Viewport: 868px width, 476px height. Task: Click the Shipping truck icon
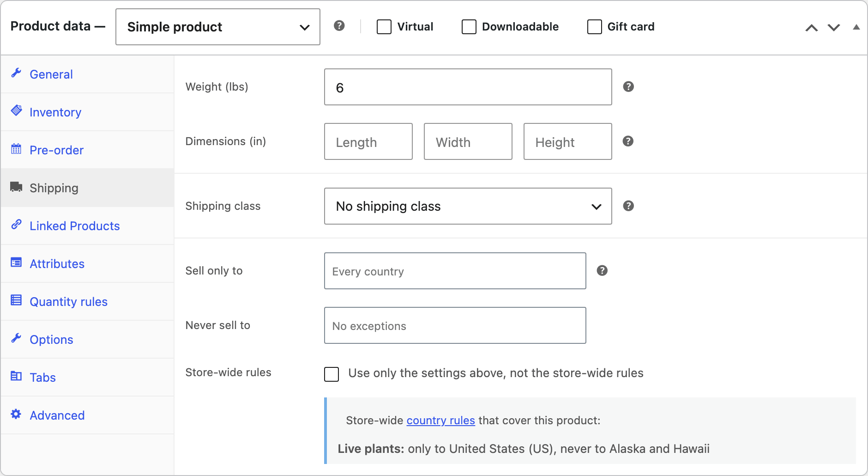(x=17, y=187)
